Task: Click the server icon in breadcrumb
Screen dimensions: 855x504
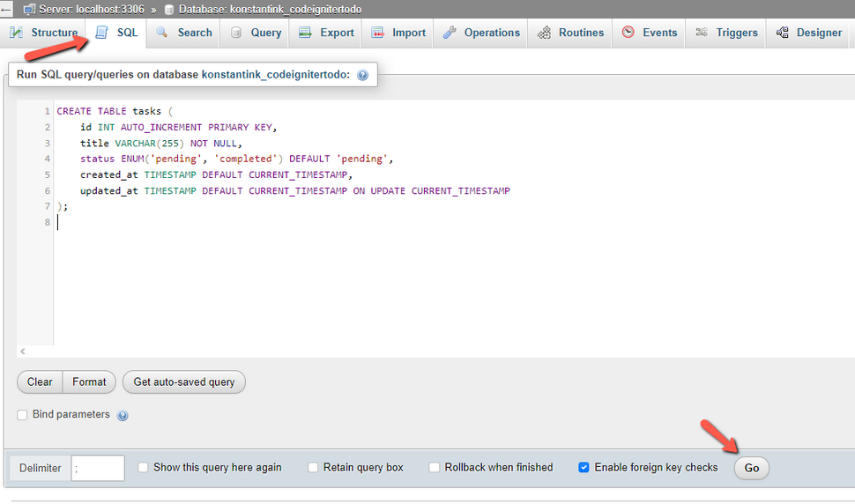Action: pyautogui.click(x=29, y=10)
